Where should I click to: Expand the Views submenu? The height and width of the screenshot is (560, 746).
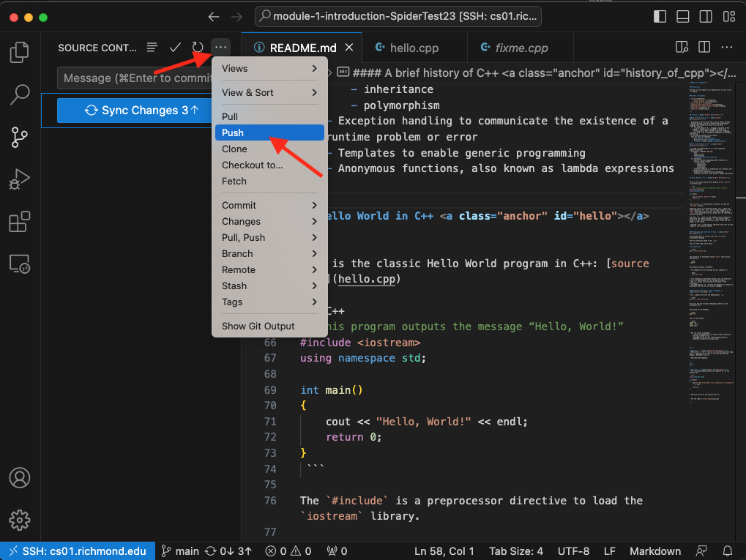269,69
